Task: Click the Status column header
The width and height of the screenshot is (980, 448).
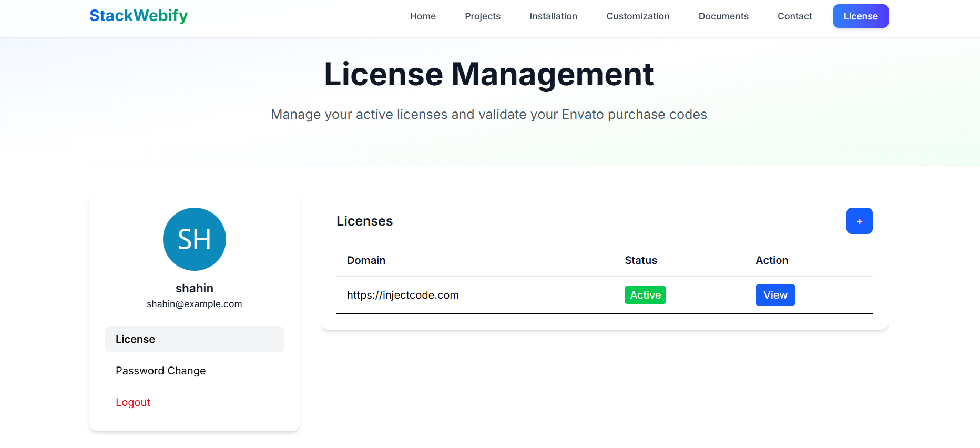Action: click(640, 260)
